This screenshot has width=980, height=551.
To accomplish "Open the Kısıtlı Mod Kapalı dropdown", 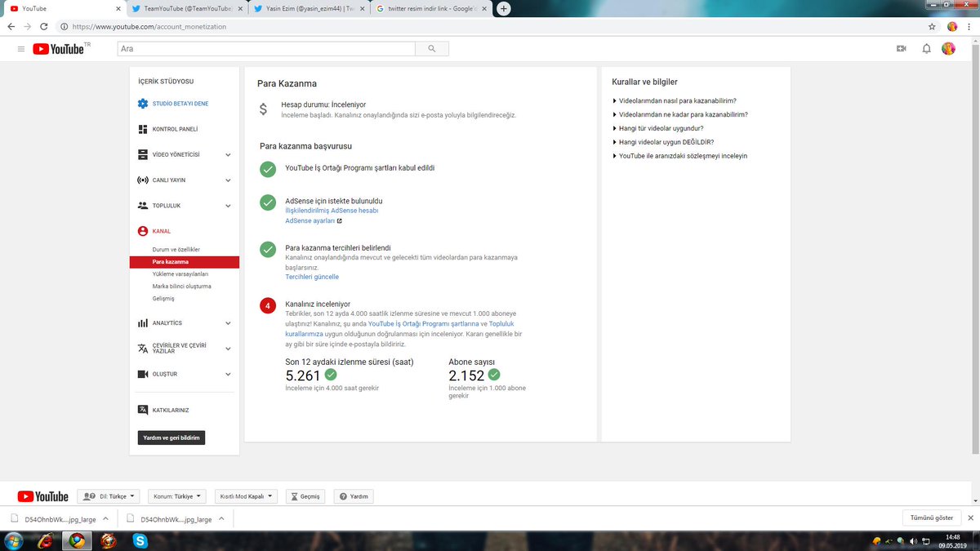I will [246, 496].
